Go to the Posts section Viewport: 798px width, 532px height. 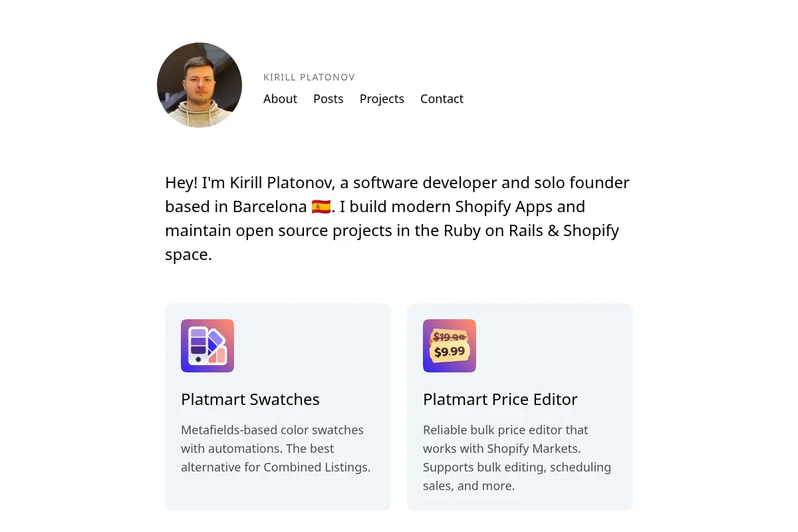tap(329, 98)
